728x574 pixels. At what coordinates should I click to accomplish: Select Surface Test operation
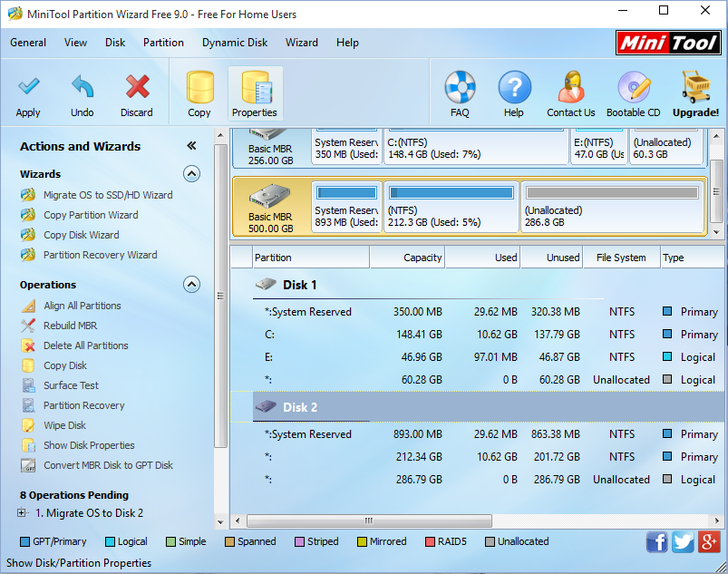71,385
